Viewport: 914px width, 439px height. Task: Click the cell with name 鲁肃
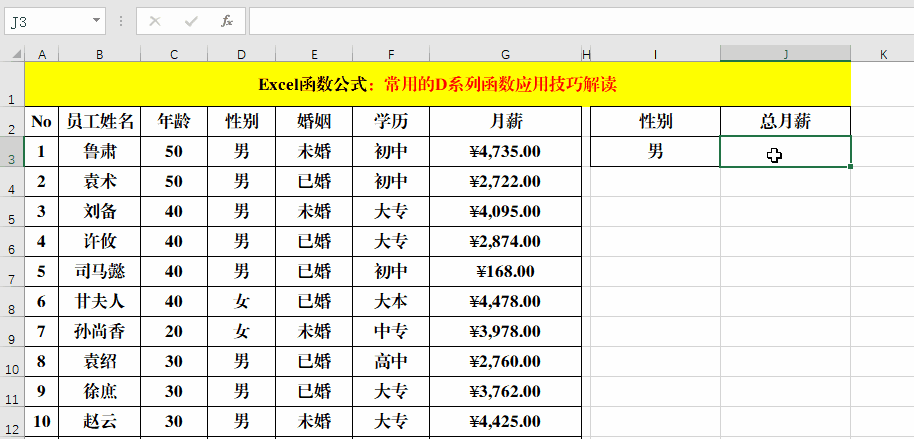[100, 152]
